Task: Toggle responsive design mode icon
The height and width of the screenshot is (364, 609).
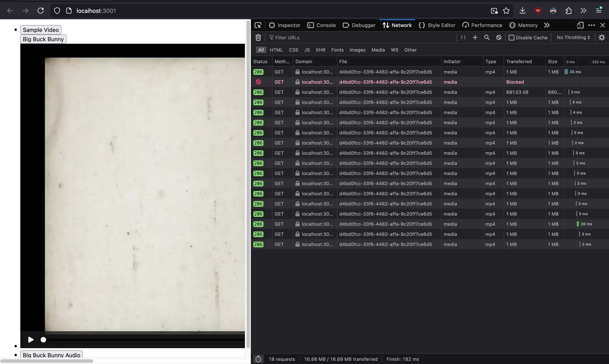Action: click(580, 25)
